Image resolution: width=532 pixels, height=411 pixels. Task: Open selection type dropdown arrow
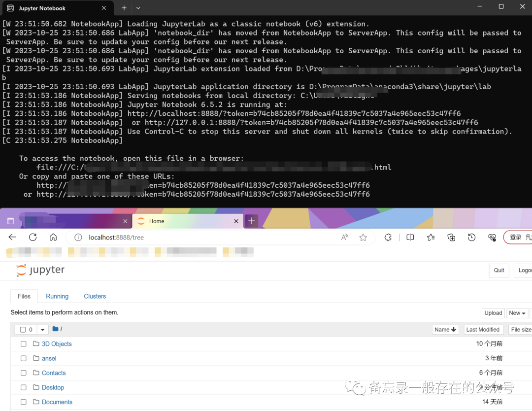tap(42, 330)
